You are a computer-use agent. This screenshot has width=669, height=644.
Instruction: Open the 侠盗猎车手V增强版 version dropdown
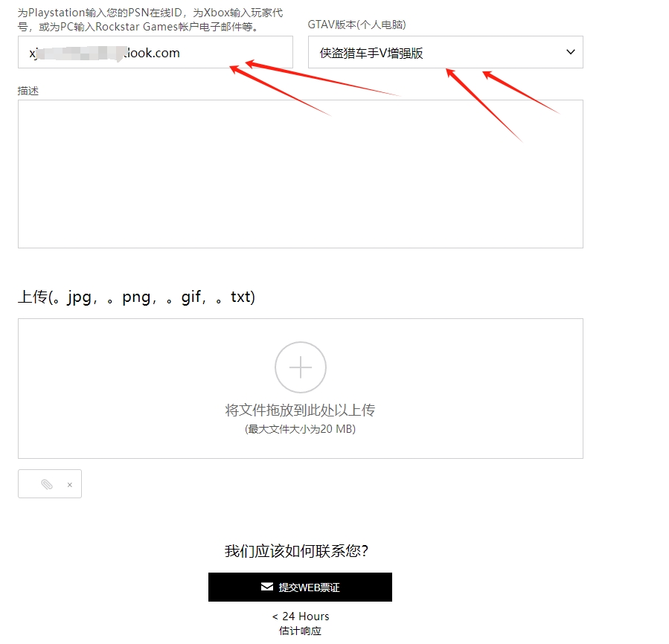[x=446, y=52]
